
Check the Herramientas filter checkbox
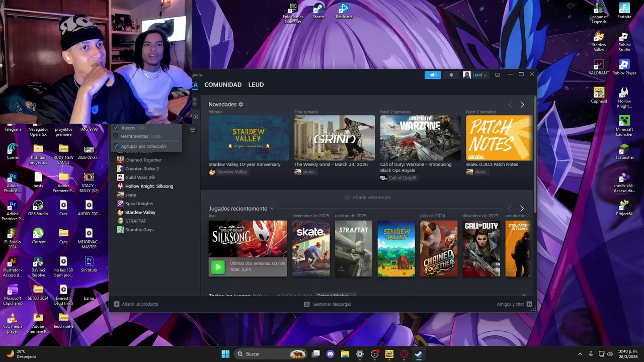(116, 136)
